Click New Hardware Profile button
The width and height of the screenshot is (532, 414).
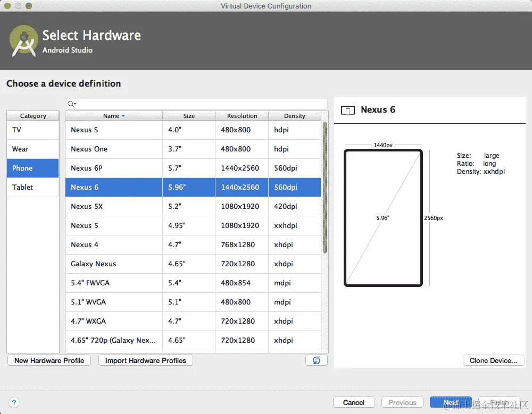click(x=49, y=360)
